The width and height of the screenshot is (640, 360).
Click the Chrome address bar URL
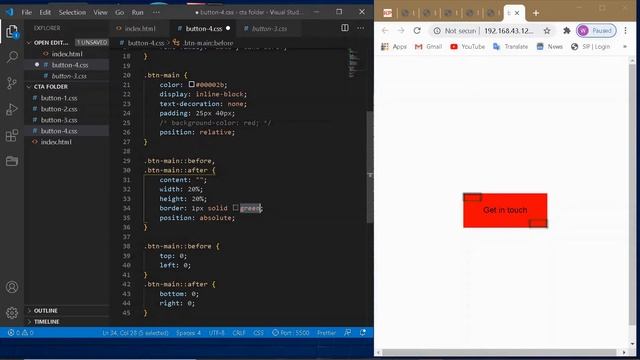pos(509,31)
